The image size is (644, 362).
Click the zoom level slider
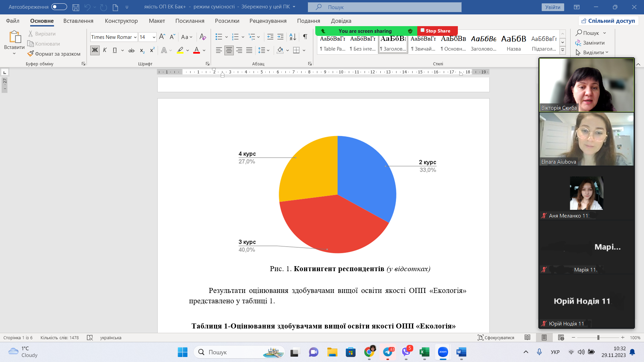(x=598, y=338)
